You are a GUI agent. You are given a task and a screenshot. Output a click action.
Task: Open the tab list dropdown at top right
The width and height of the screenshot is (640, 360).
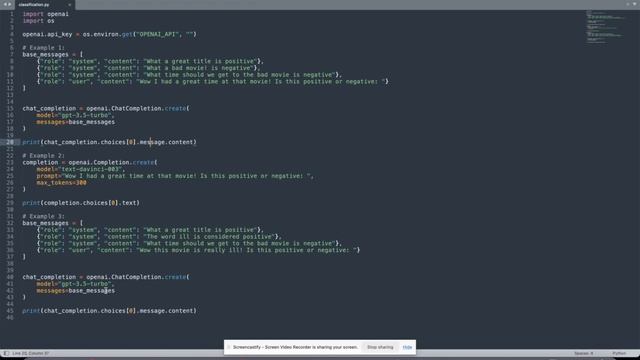tap(635, 4)
